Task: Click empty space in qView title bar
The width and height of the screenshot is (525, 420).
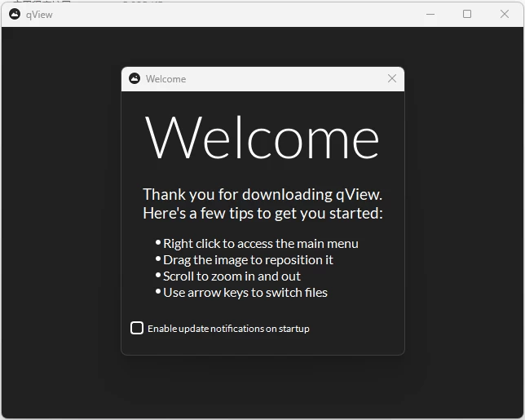Action: 245,14
